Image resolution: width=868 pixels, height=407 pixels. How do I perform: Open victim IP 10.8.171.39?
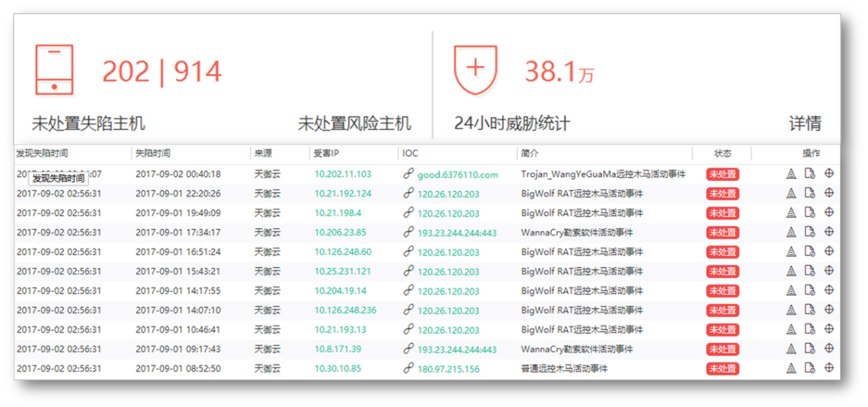pyautogui.click(x=338, y=349)
